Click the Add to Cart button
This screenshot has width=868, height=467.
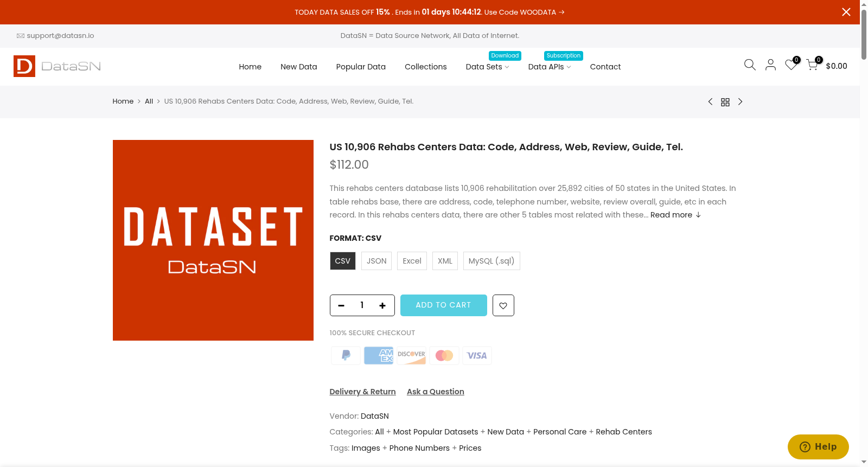(443, 305)
